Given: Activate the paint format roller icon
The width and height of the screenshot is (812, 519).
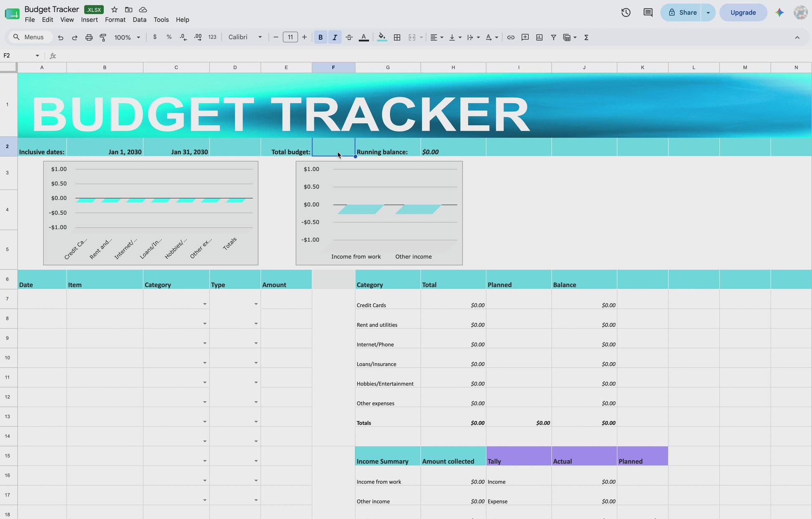Looking at the screenshot, I should [103, 38].
